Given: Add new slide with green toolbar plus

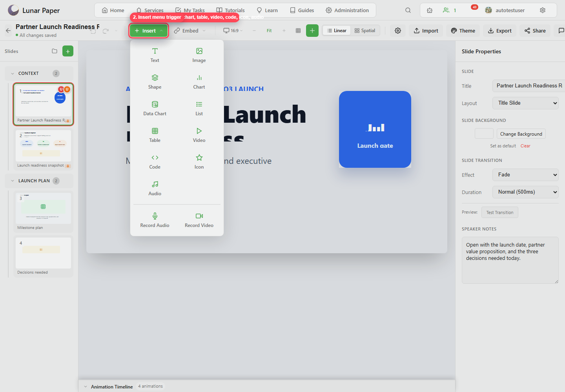Looking at the screenshot, I should click(x=312, y=31).
